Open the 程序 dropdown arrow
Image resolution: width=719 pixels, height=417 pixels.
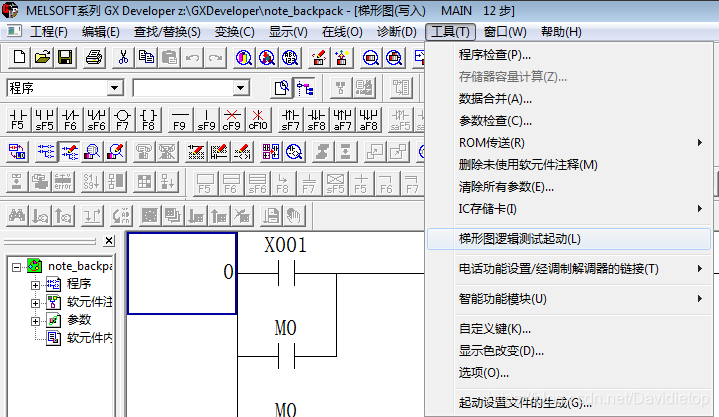pyautogui.click(x=115, y=88)
